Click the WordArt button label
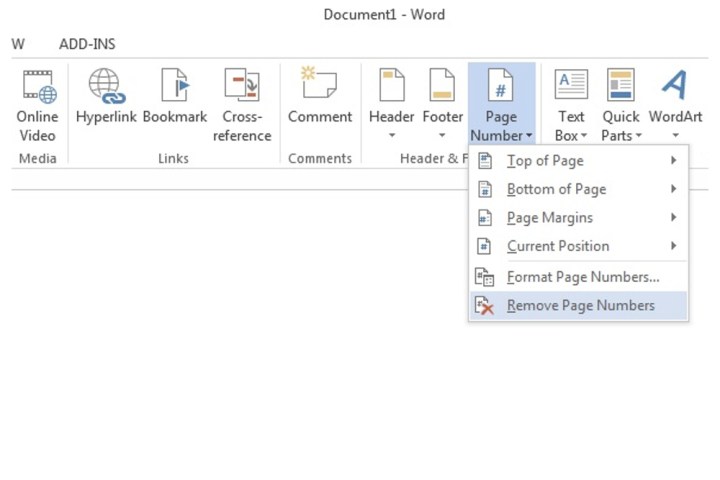Image resolution: width=720 pixels, height=480 pixels. [675, 117]
